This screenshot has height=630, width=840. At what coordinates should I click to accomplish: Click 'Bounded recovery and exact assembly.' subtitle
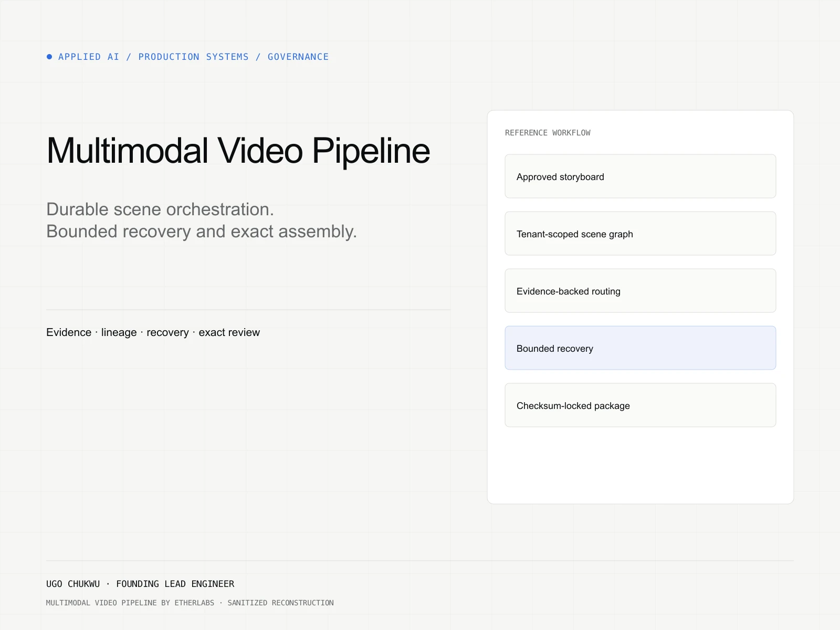202,232
